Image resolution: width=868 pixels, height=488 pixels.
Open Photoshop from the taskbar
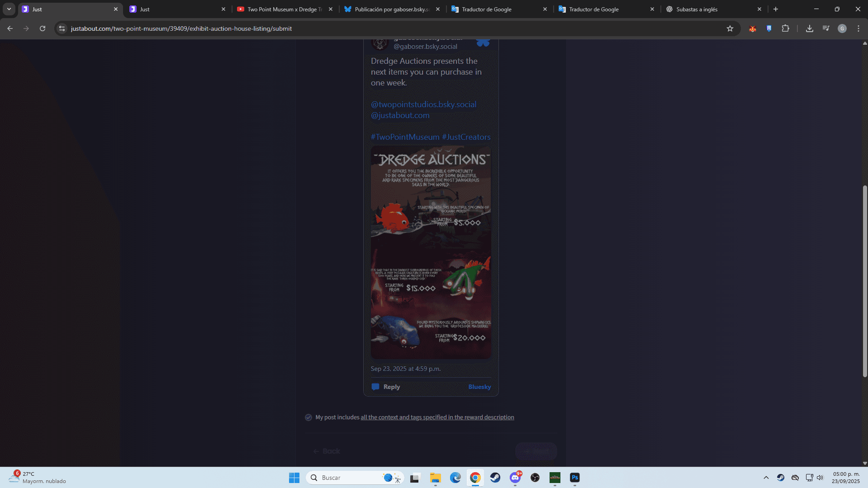[574, 478]
